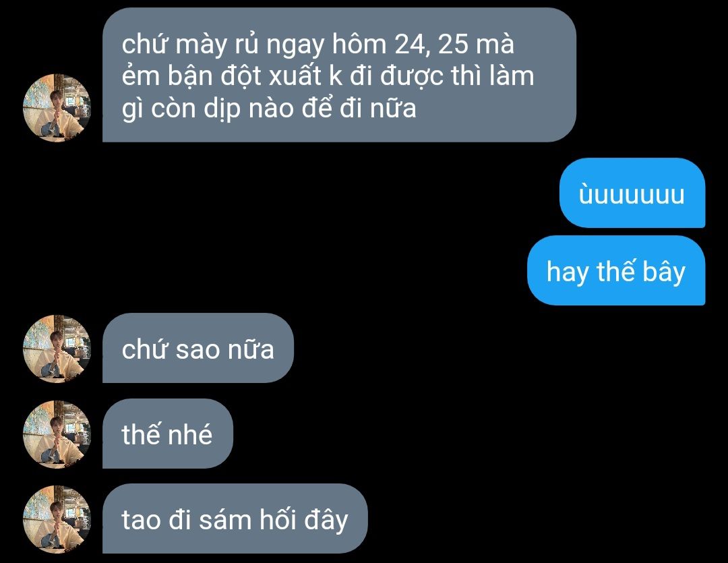Select the blue "hay thế bây" bubble
Screen dimensions: 728x563
coord(616,270)
